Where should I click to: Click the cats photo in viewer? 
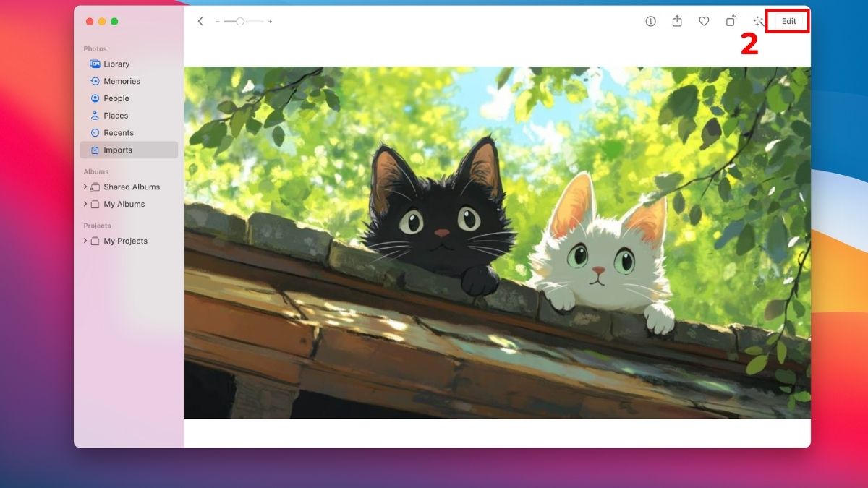click(x=498, y=242)
